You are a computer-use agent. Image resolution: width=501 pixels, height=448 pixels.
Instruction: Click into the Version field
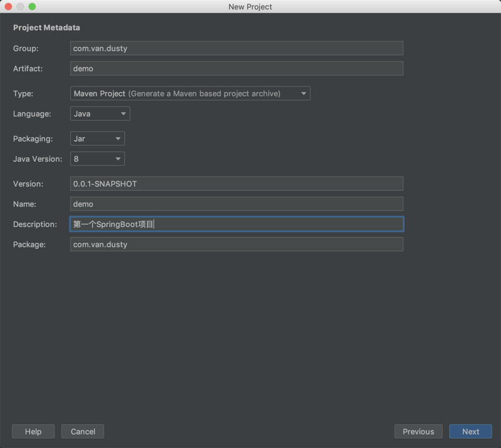click(x=236, y=184)
